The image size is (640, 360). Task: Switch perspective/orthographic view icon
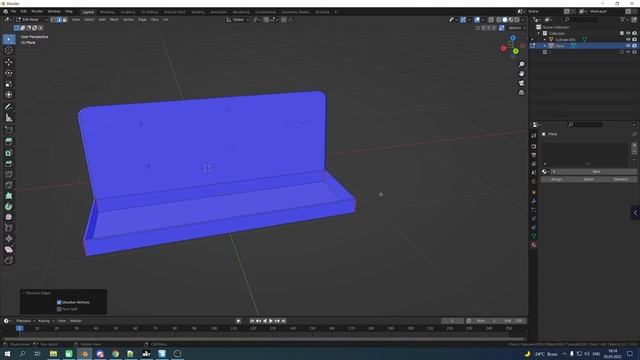pyautogui.click(x=521, y=93)
